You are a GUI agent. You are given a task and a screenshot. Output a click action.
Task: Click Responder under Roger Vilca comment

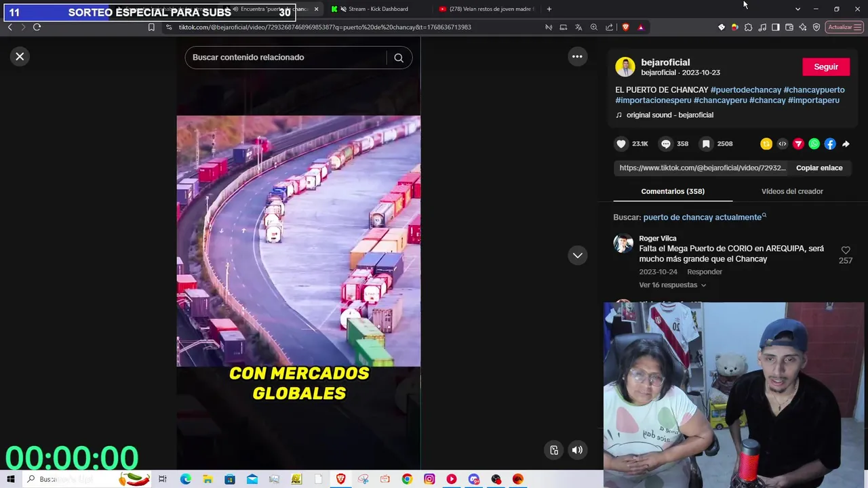coord(705,272)
